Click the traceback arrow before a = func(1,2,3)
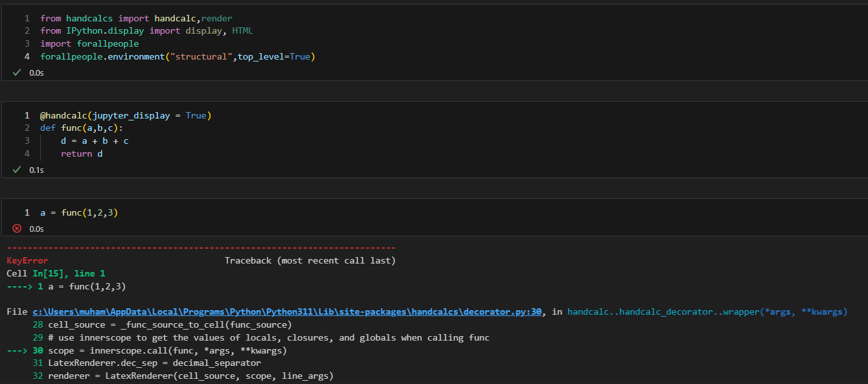The image size is (868, 384). click(19, 286)
